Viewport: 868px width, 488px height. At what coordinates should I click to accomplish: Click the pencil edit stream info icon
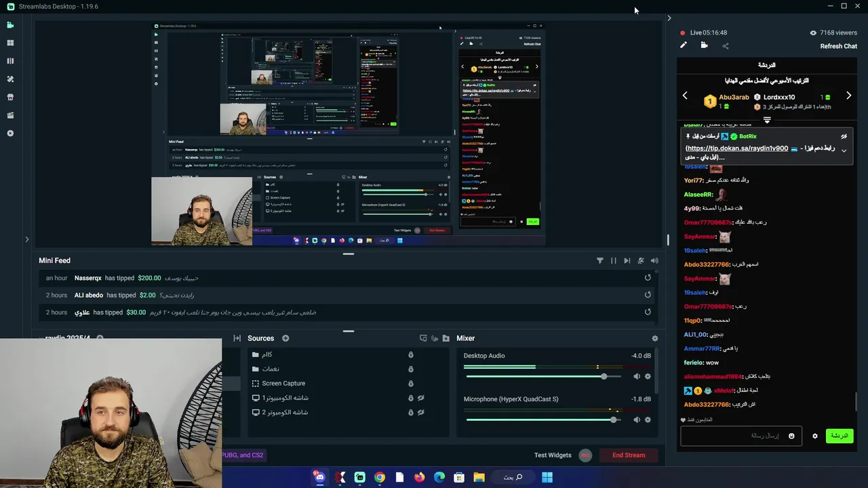[684, 45]
